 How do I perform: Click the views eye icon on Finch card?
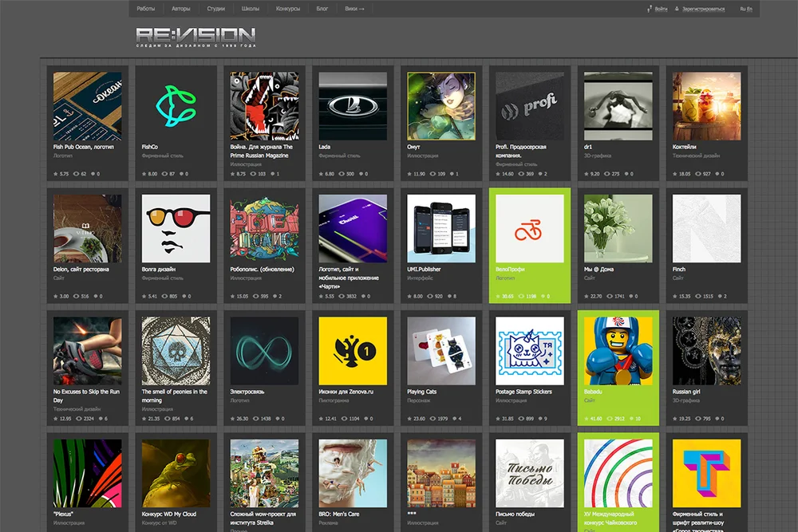[x=697, y=296]
